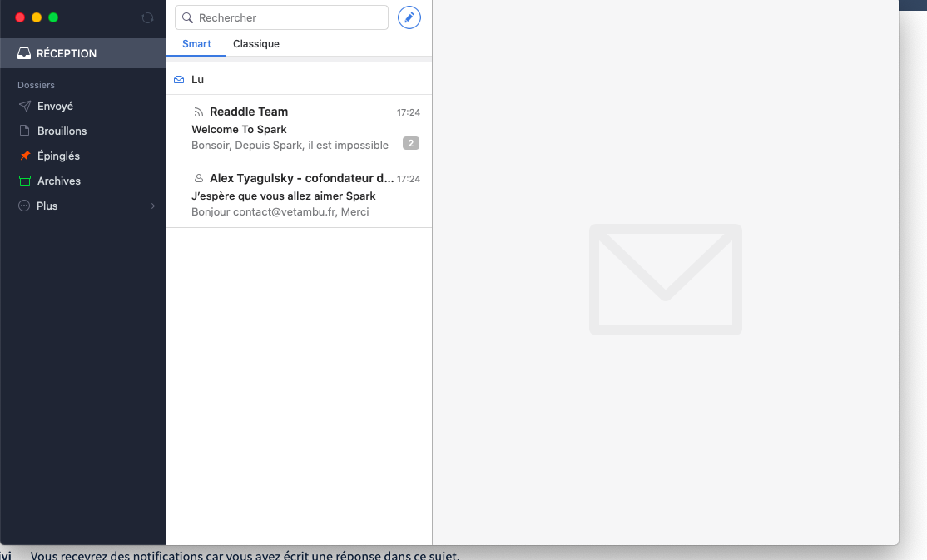
Task: Focus the Rechercher search field
Action: click(287, 17)
